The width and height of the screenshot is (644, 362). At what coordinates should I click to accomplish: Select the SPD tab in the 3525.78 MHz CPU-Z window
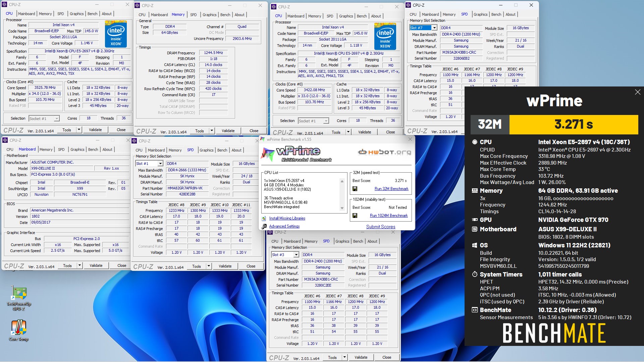click(x=61, y=14)
